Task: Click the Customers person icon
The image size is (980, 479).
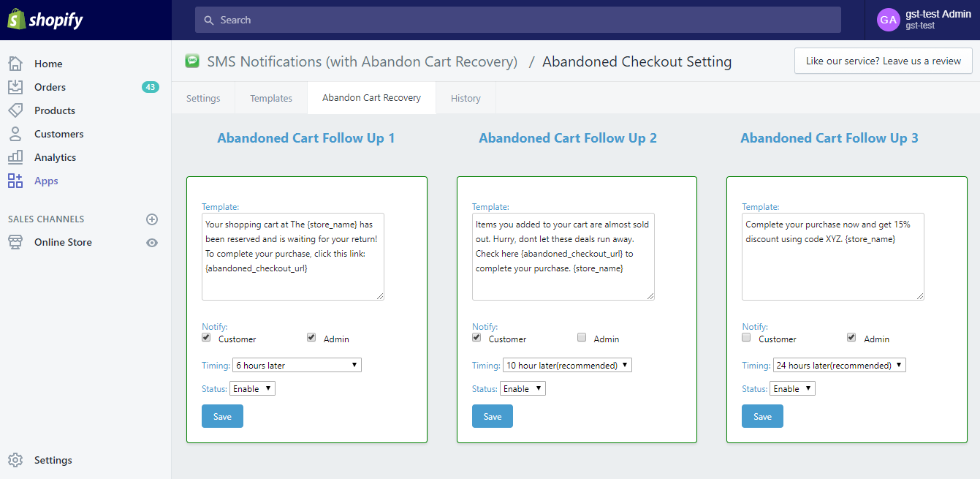Action: pyautogui.click(x=15, y=134)
